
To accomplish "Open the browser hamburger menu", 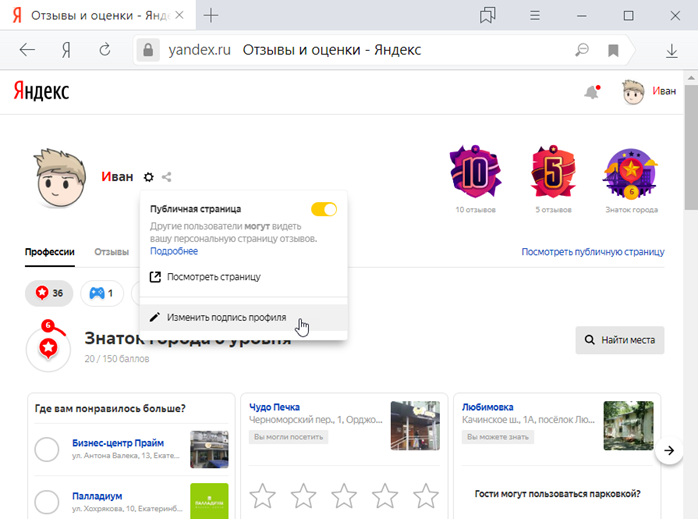I will 535,16.
